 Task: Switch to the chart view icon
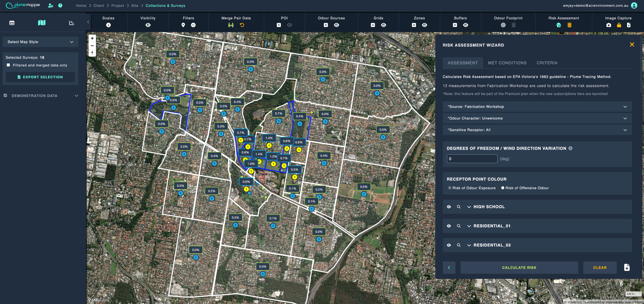point(71,23)
